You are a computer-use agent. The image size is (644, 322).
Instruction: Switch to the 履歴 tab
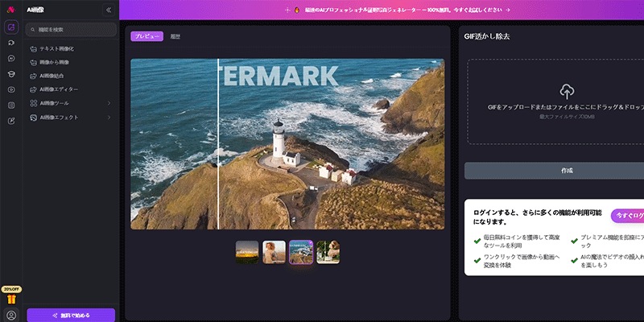click(175, 36)
